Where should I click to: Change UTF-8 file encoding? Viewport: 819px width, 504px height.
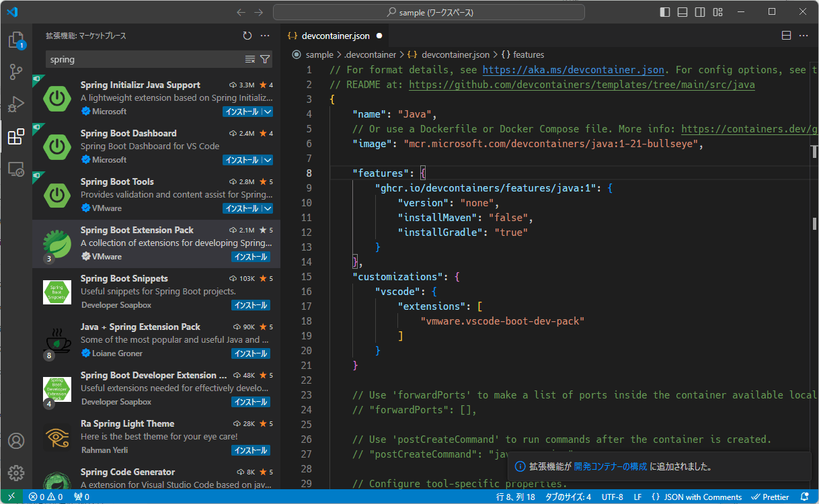[x=613, y=497]
